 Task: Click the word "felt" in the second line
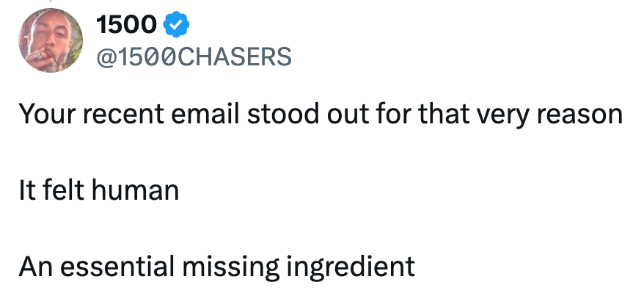point(62,190)
